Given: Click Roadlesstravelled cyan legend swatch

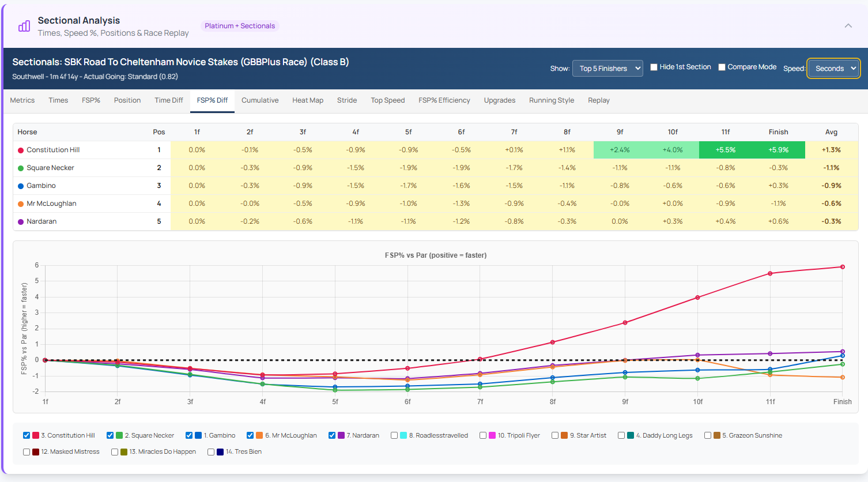Looking at the screenshot, I should pos(403,435).
